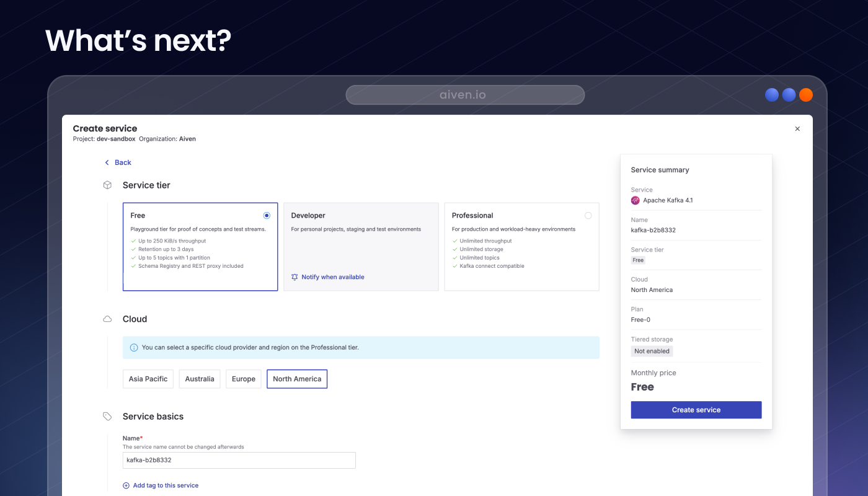Click the Monthly price Free amount
The width and height of the screenshot is (868, 496).
coord(642,387)
